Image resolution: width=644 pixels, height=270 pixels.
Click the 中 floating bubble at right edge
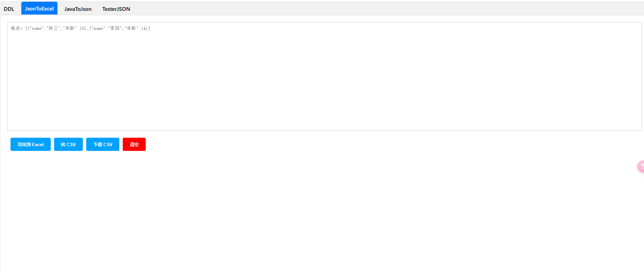coord(641,166)
